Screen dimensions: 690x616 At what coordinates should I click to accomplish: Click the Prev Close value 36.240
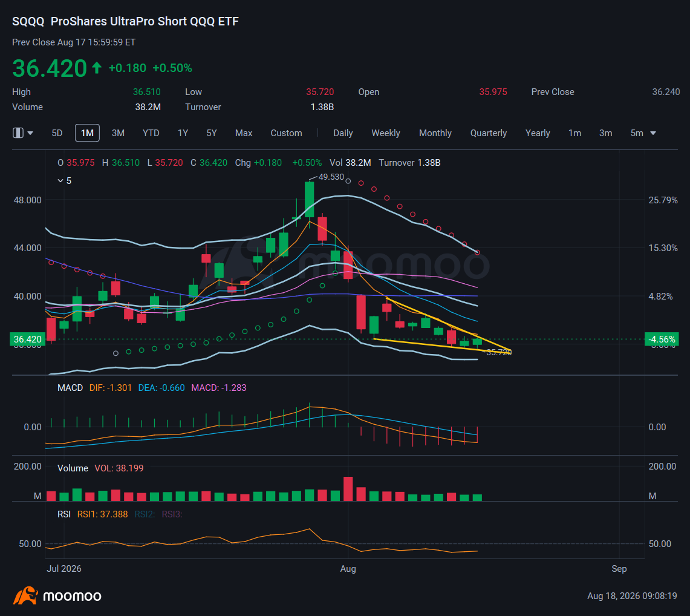point(666,92)
